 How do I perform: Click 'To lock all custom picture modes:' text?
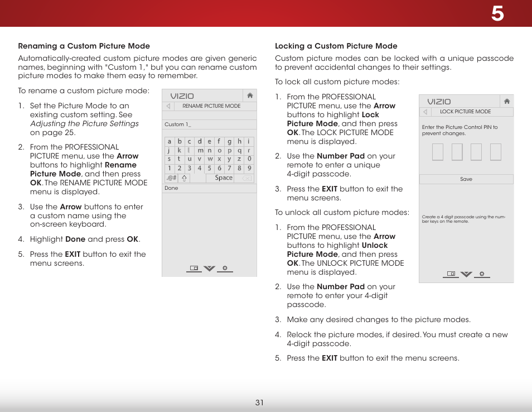tap(337, 82)
